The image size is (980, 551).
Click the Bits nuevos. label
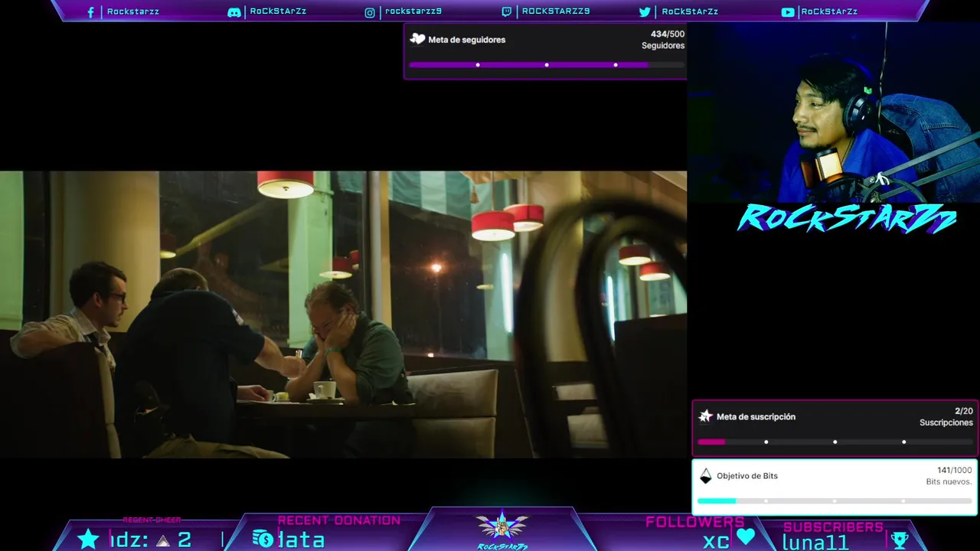coord(949,482)
